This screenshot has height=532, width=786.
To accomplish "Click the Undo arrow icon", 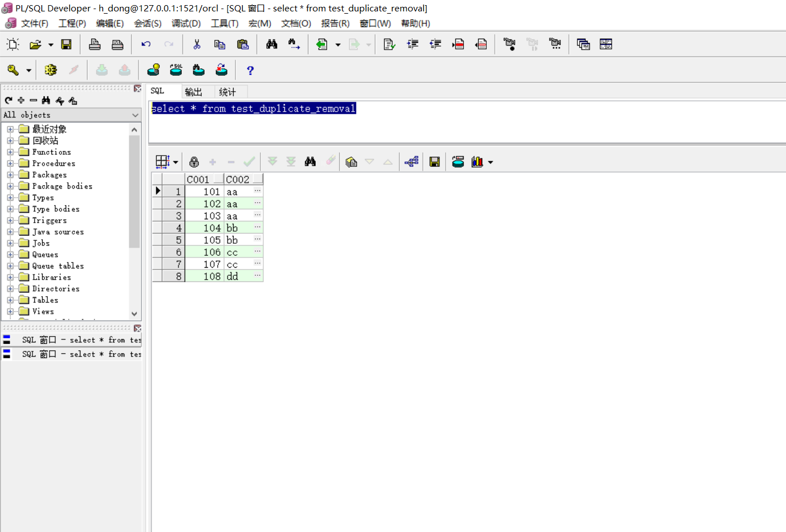I will (146, 44).
